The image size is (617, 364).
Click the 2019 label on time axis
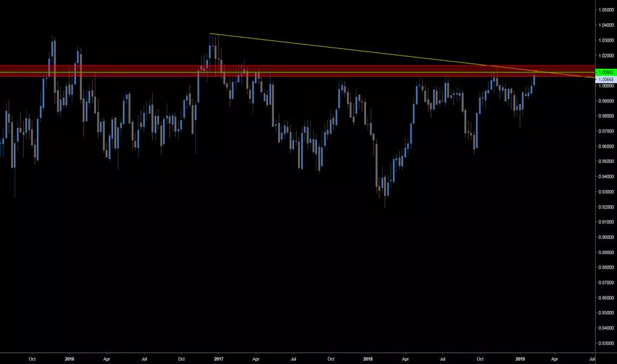(520, 359)
